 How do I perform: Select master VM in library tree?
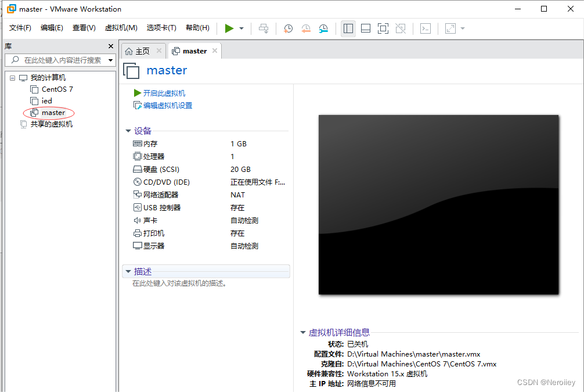pos(53,113)
